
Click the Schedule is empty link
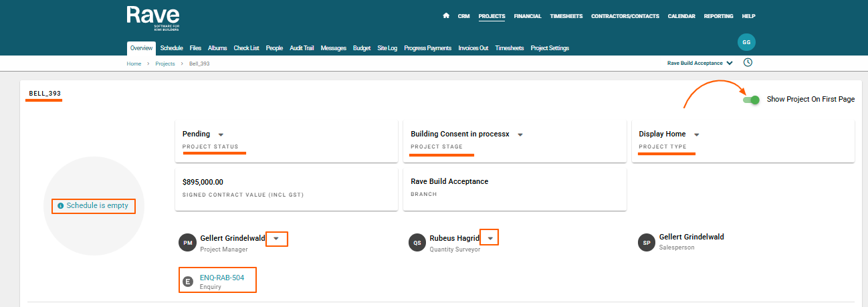point(97,206)
